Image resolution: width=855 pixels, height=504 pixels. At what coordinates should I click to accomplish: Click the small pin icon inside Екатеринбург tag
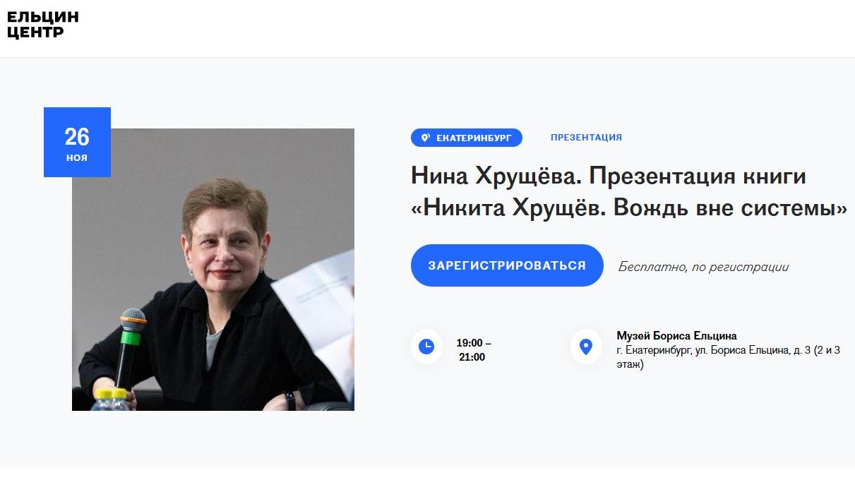(x=425, y=138)
